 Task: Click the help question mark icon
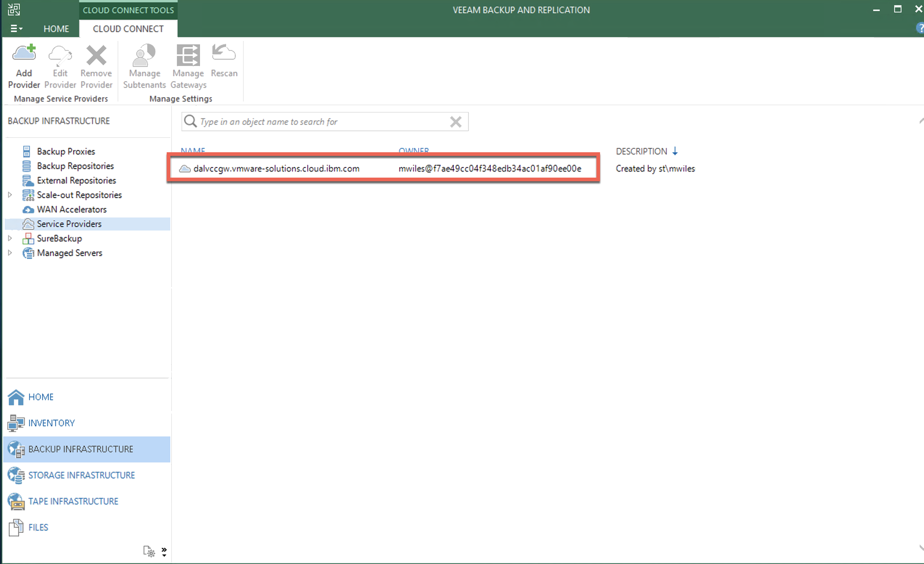pyautogui.click(x=920, y=29)
